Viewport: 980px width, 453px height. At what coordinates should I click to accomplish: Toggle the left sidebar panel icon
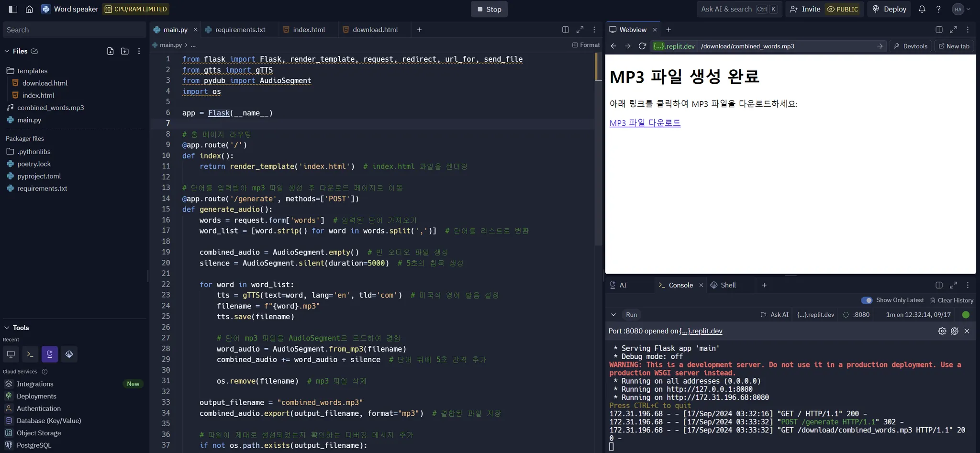13,9
